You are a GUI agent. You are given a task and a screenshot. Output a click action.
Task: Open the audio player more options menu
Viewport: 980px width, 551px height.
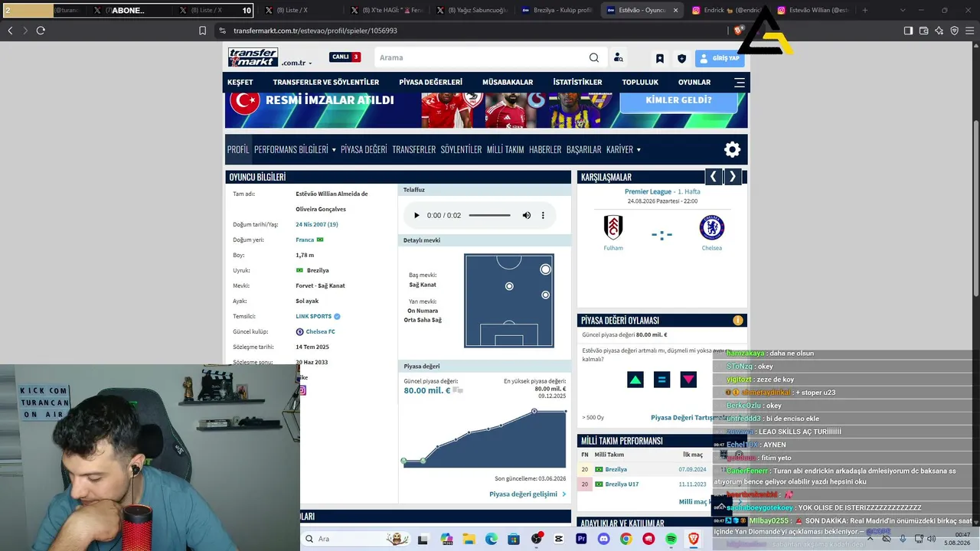(543, 216)
